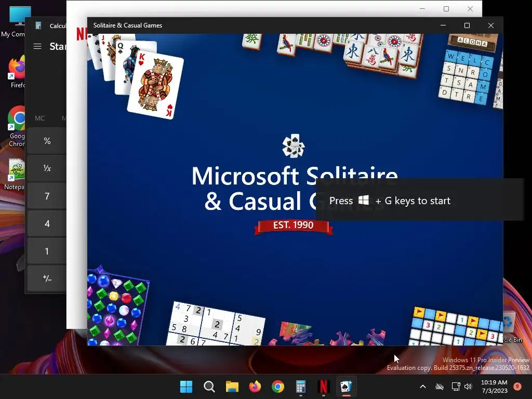This screenshot has height=399, width=532.
Task: Show hidden system tray icons
Action: tap(423, 387)
